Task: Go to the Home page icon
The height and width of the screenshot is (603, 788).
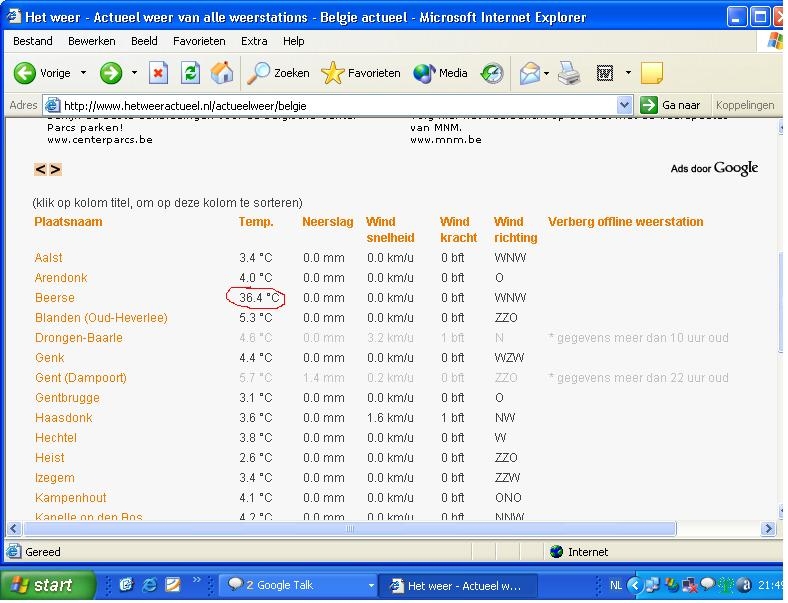Action: [222, 73]
